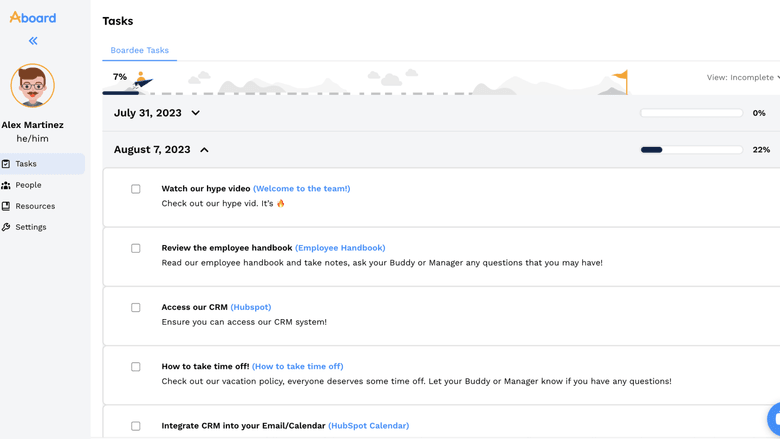Click the Aboard logo
The height and width of the screenshot is (439, 780).
[x=33, y=17]
